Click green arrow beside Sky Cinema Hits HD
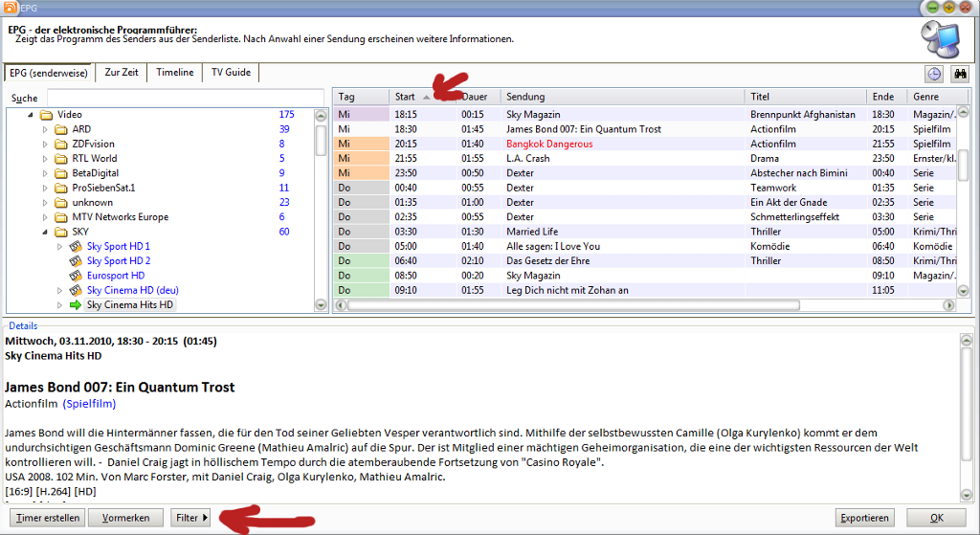The height and width of the screenshot is (535, 980). coord(76,305)
